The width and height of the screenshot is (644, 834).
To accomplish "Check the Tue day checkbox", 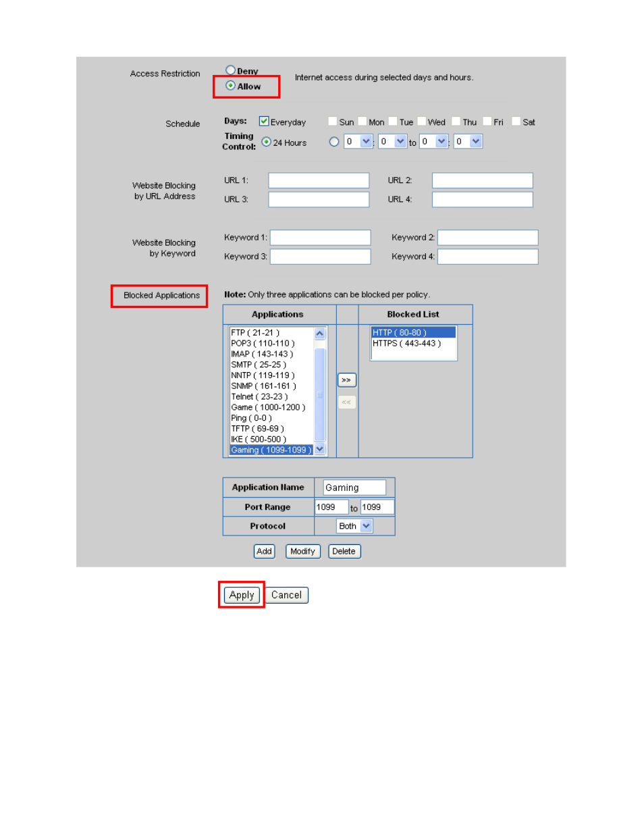I will click(393, 122).
